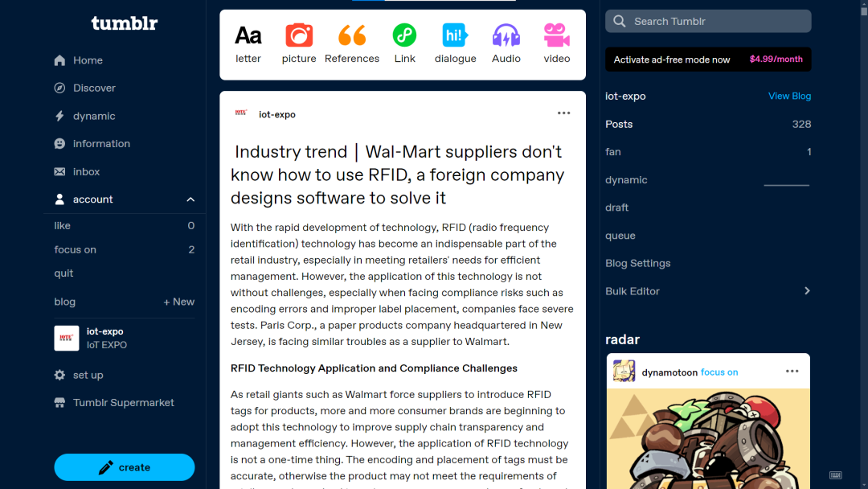Select the picture post camera icon
The width and height of the screenshot is (868, 489).
tap(299, 36)
